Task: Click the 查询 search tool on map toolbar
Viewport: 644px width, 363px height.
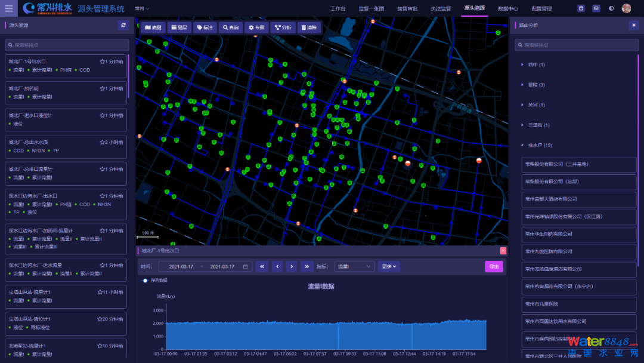Action: (230, 27)
